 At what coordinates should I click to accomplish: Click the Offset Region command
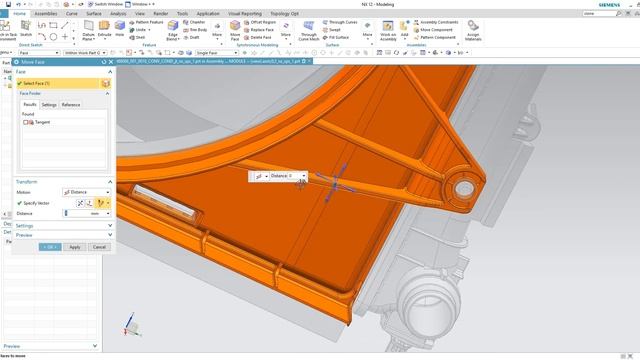260,22
